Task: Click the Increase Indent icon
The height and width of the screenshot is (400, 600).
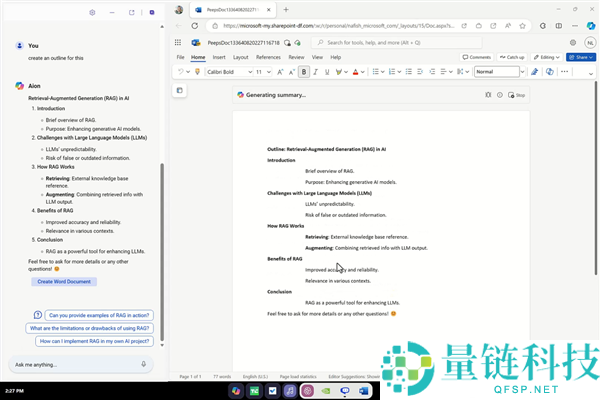Action: pos(432,72)
